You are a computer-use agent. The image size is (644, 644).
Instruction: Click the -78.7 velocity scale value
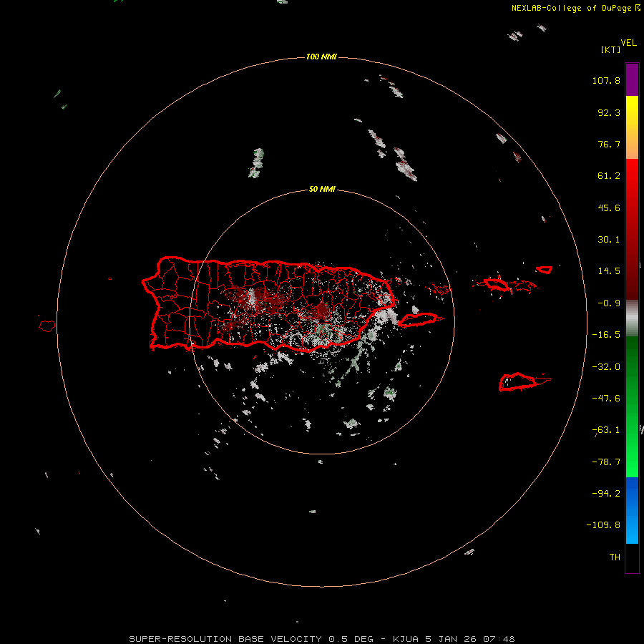606,462
